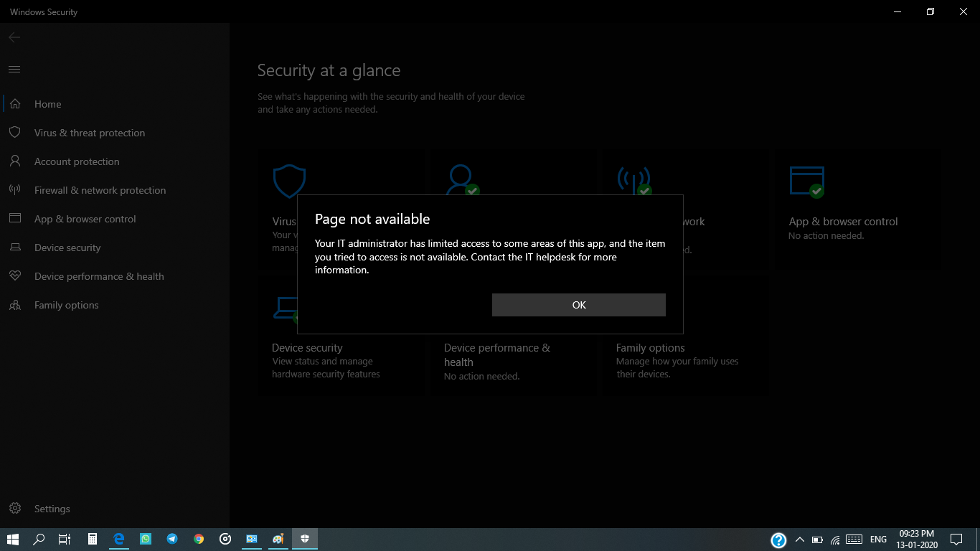Image resolution: width=980 pixels, height=551 pixels.
Task: Expand hidden system tray icons
Action: coord(800,540)
